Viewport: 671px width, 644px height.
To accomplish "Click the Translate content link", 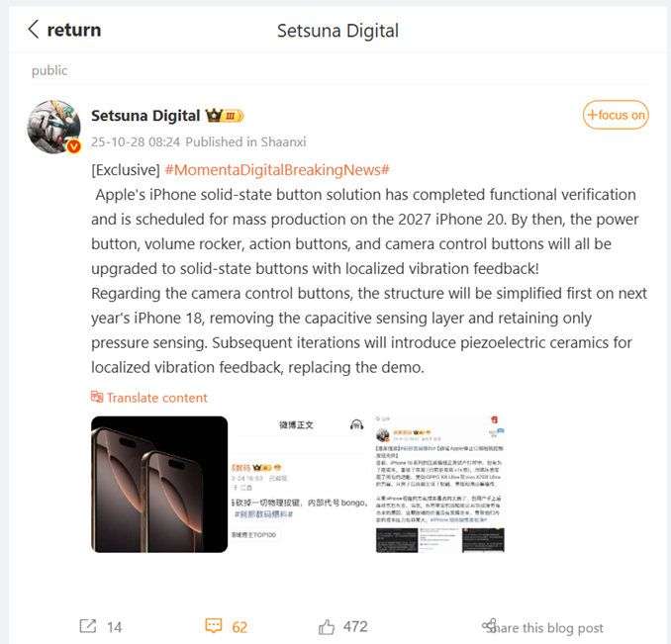I will pyautogui.click(x=156, y=398).
